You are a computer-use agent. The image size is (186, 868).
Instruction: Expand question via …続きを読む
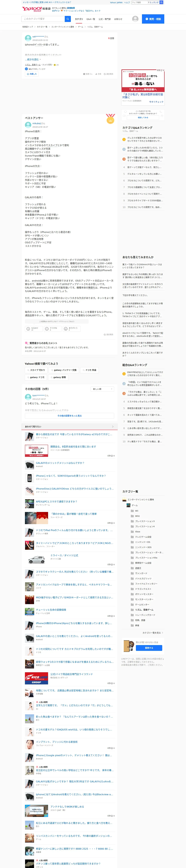[x=33, y=60]
